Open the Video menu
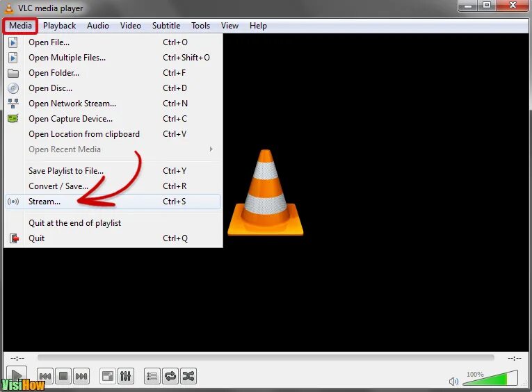 pyautogui.click(x=130, y=26)
